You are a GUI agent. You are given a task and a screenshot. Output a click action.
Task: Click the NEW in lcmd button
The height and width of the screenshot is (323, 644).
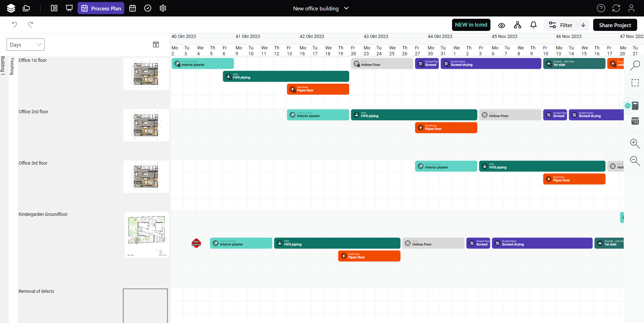(x=471, y=25)
